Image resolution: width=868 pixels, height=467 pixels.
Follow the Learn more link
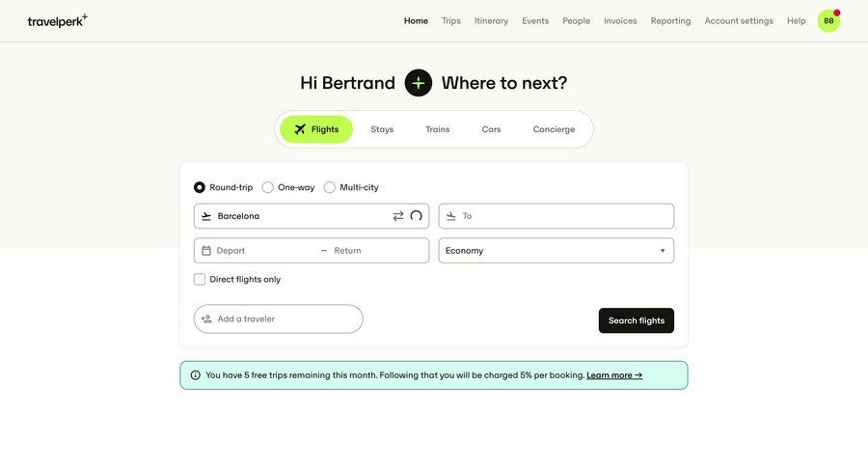614,375
